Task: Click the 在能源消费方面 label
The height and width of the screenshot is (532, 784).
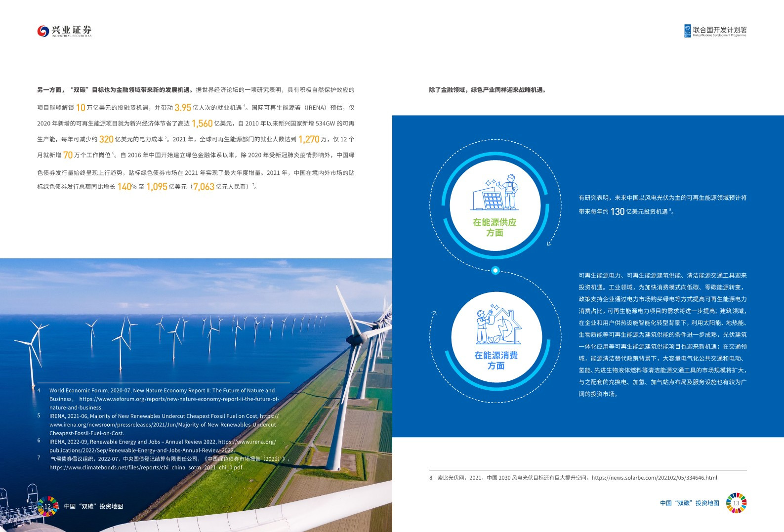Action: click(x=496, y=360)
